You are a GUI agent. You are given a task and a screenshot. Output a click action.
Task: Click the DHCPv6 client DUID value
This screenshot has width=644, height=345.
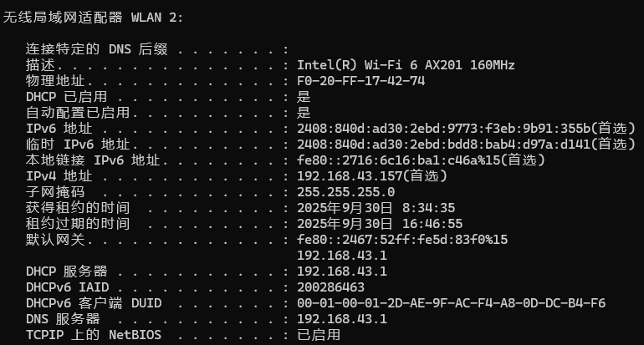pos(452,303)
